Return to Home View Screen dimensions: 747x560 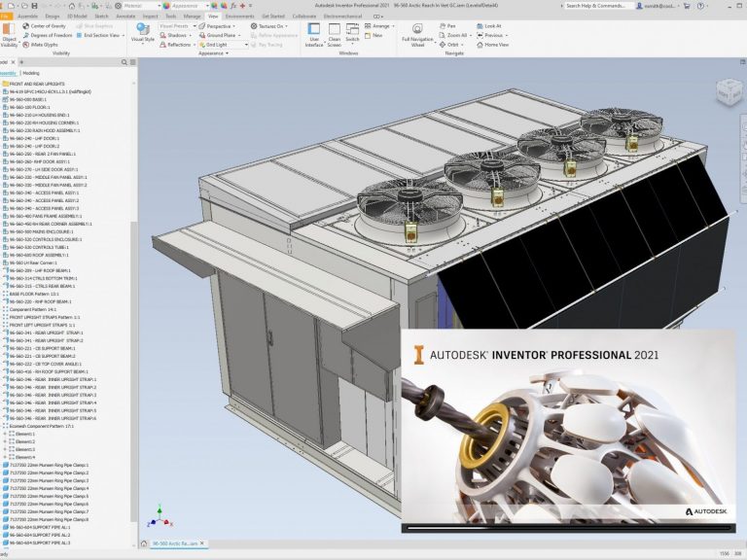click(492, 45)
